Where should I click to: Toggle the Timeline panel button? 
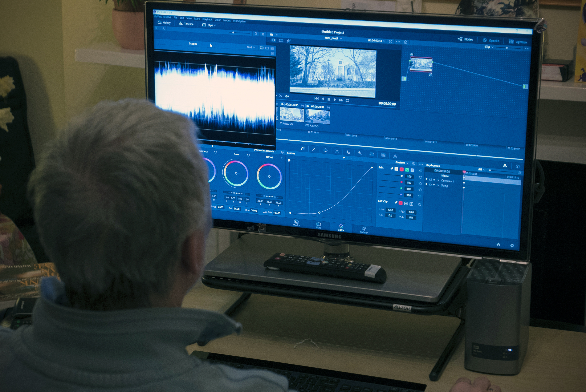click(x=186, y=24)
